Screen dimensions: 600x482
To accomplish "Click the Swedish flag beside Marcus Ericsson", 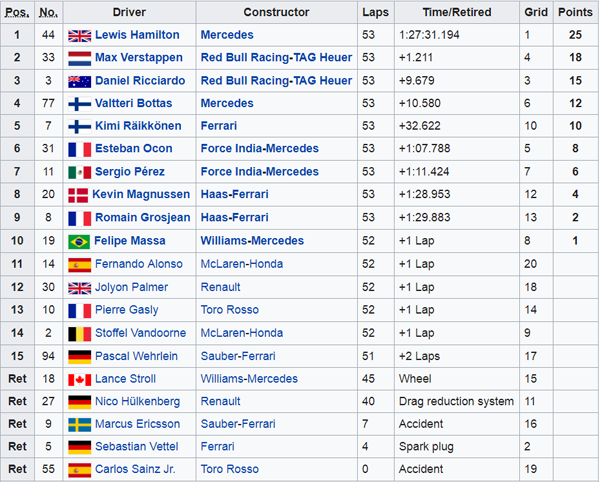I will (80, 425).
